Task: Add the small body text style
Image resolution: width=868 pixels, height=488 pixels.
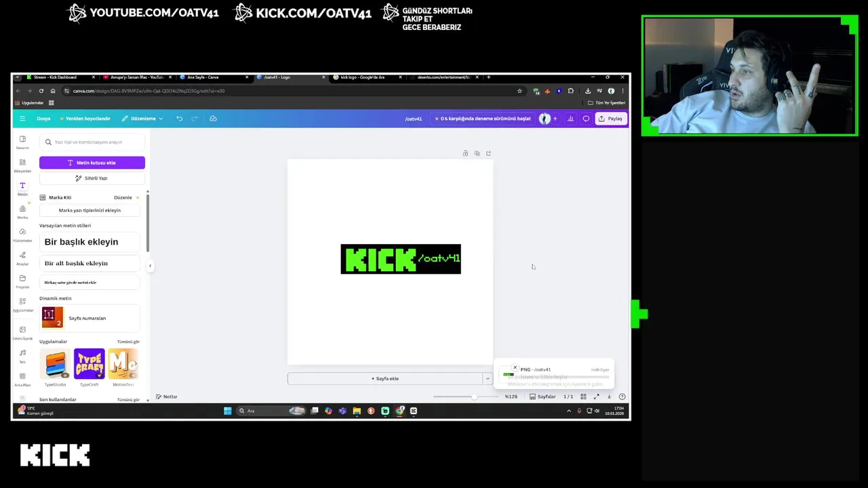Action: [x=90, y=282]
